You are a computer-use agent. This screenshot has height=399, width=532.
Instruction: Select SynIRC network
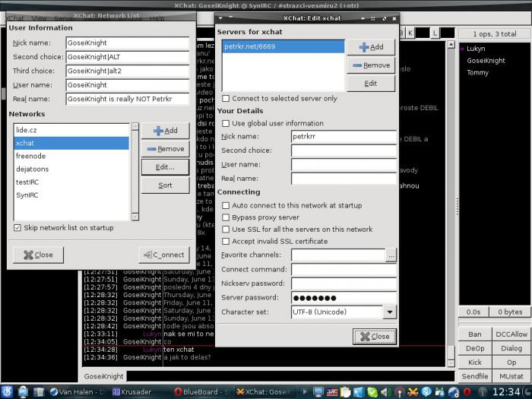tap(71, 195)
